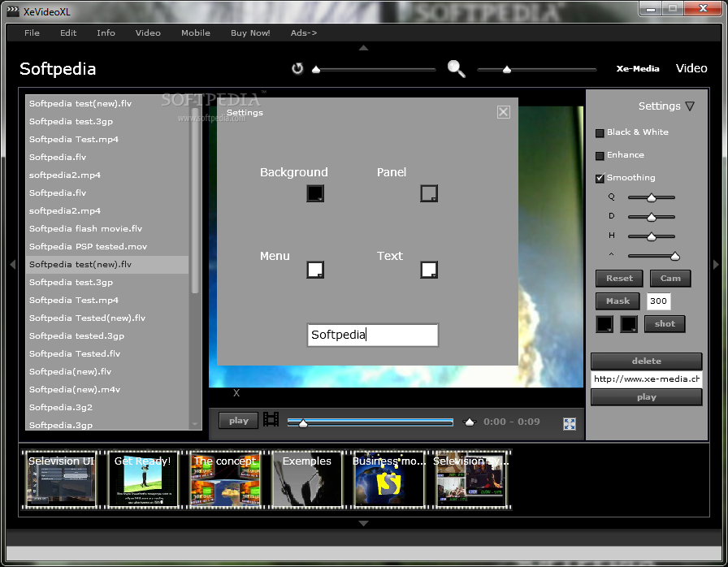Enable the Enhance checkbox

tap(600, 155)
